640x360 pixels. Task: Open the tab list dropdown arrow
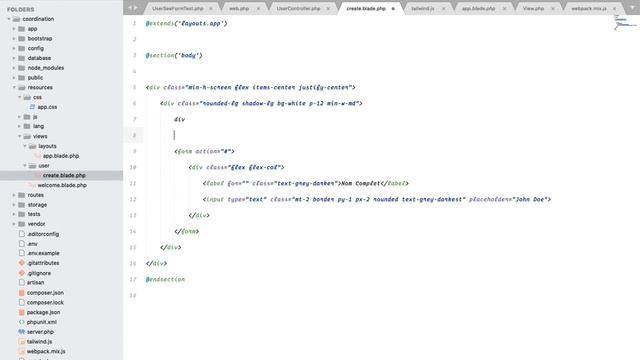[x=632, y=8]
